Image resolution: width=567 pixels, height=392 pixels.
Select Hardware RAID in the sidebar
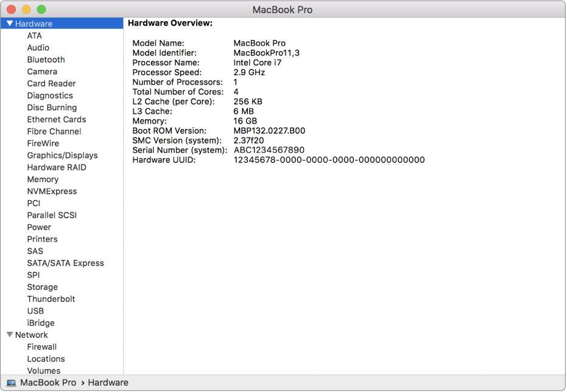(57, 167)
